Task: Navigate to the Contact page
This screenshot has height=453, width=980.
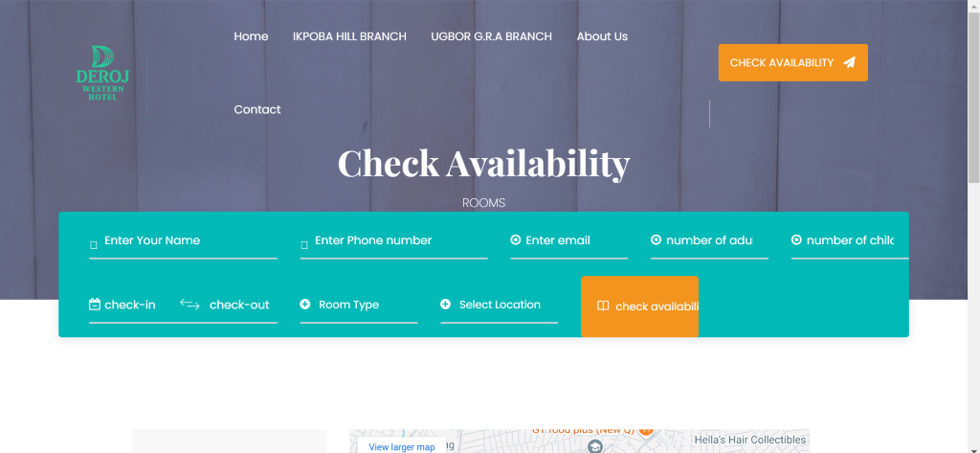Action: (256, 109)
